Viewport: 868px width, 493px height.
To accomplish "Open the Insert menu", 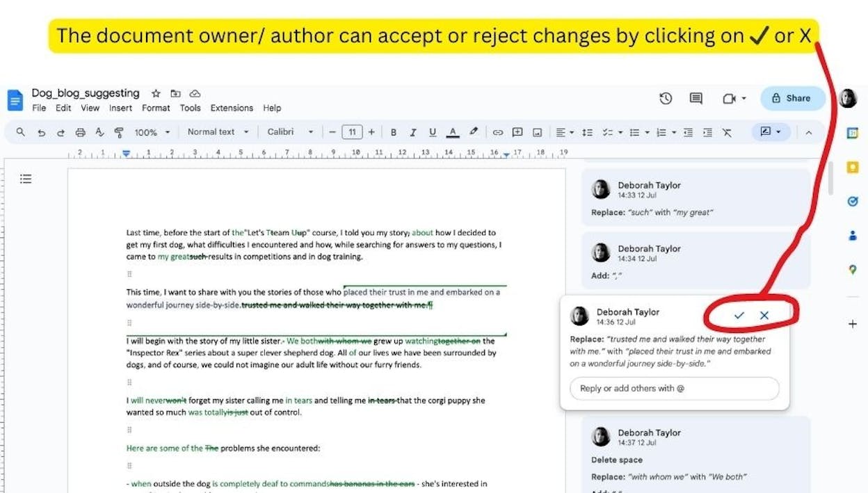I will coord(120,108).
